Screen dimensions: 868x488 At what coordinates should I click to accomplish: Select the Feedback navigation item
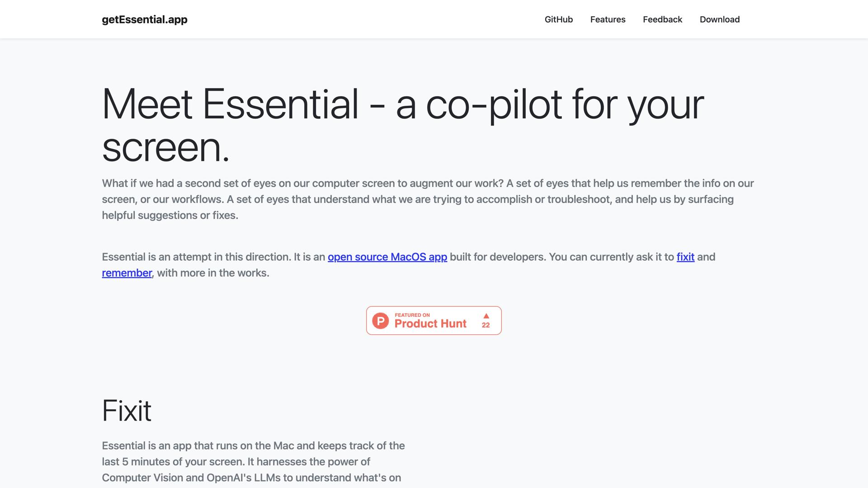point(662,19)
